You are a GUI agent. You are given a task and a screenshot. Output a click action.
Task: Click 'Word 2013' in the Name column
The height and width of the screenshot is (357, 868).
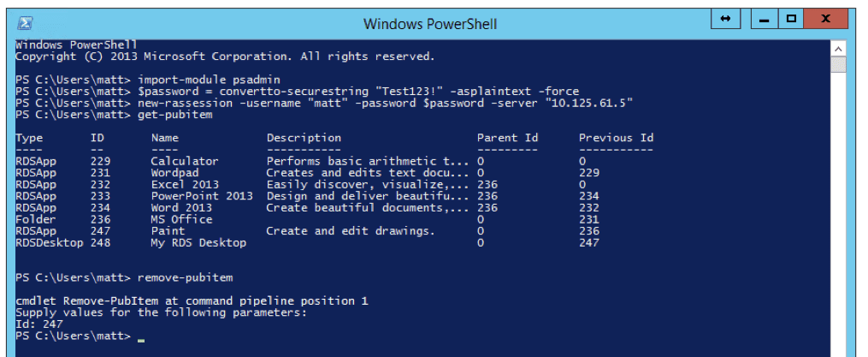pos(181,208)
